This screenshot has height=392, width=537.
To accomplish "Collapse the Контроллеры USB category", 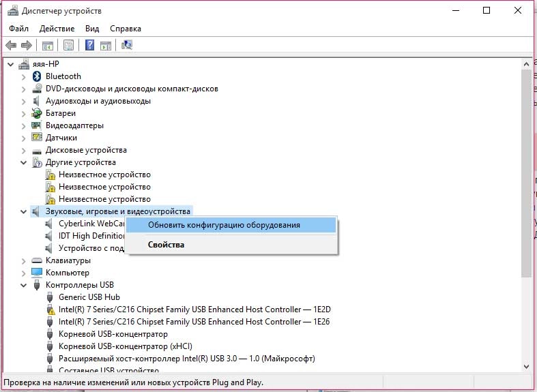I will pos(23,285).
